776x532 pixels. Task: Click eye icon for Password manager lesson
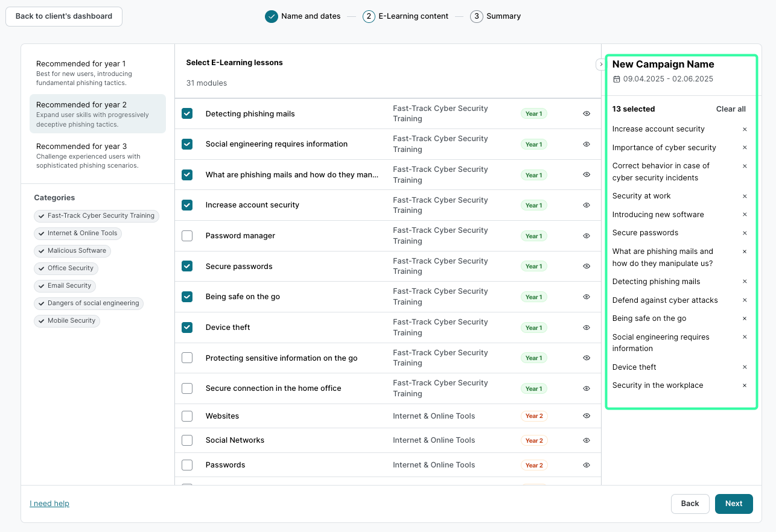coord(586,236)
